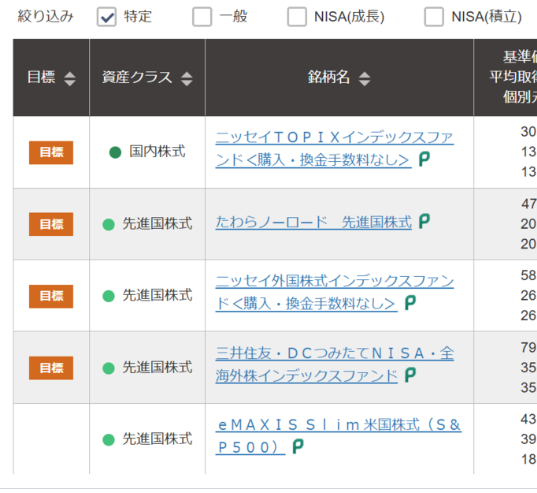Image resolution: width=537 pixels, height=493 pixels.
Task: Sort by 銘柄名 using its sort arrows
Action: point(364,79)
